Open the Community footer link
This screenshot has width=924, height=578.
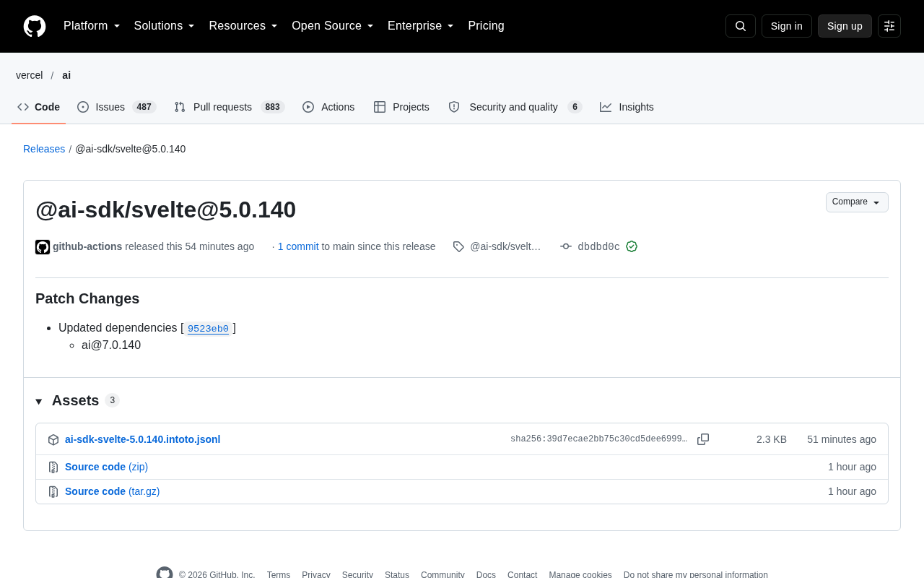pos(443,575)
